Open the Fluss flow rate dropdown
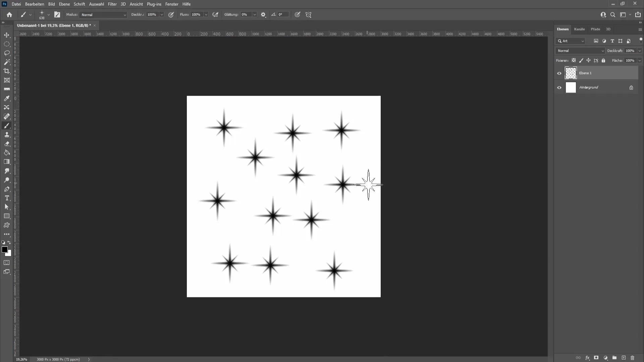This screenshot has width=644, height=362. (x=206, y=15)
